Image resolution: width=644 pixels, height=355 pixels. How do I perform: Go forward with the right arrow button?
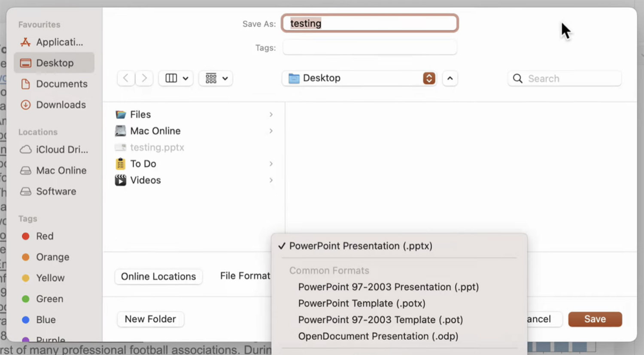[144, 78]
